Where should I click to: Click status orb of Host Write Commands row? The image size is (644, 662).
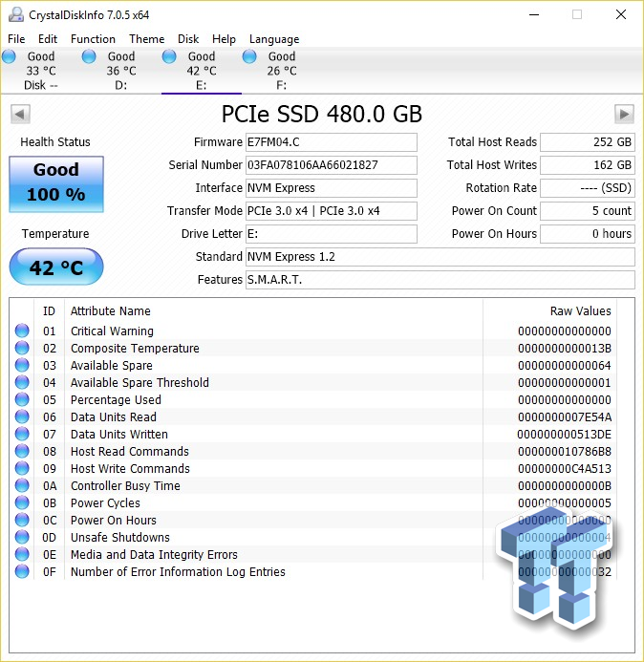coord(22,468)
